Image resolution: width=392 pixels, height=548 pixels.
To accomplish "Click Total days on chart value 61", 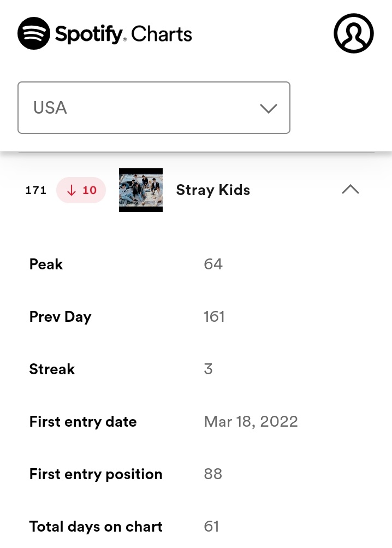I will tap(211, 527).
